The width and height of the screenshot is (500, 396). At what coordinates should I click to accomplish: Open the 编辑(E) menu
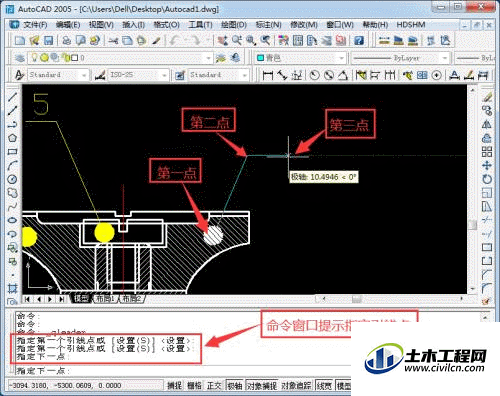(x=68, y=25)
